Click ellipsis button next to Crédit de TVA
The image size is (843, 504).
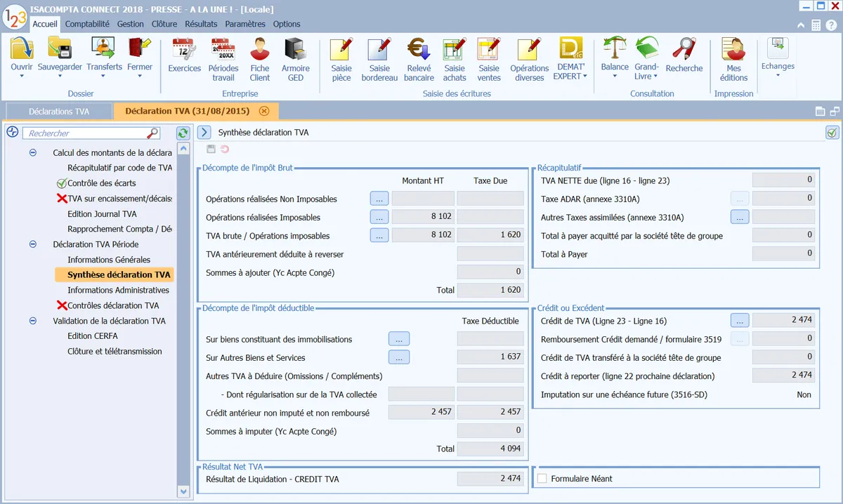coord(740,320)
